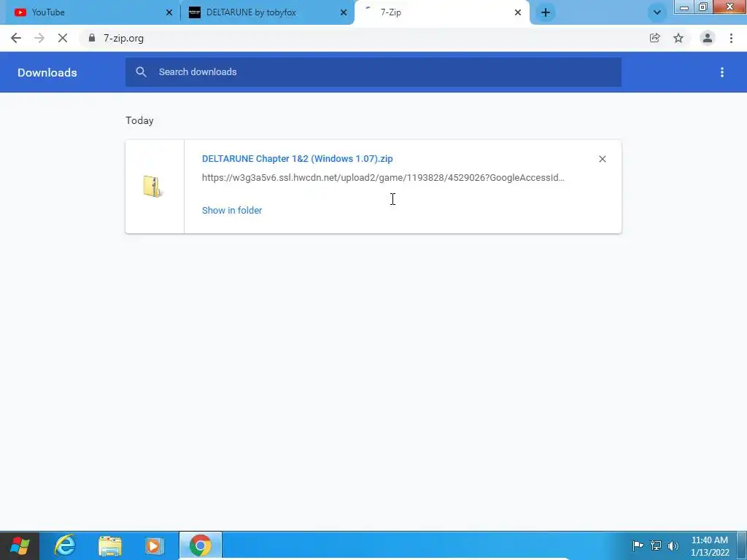Image resolution: width=747 pixels, height=560 pixels.
Task: Select the 7-Zip tab
Action: [441, 12]
